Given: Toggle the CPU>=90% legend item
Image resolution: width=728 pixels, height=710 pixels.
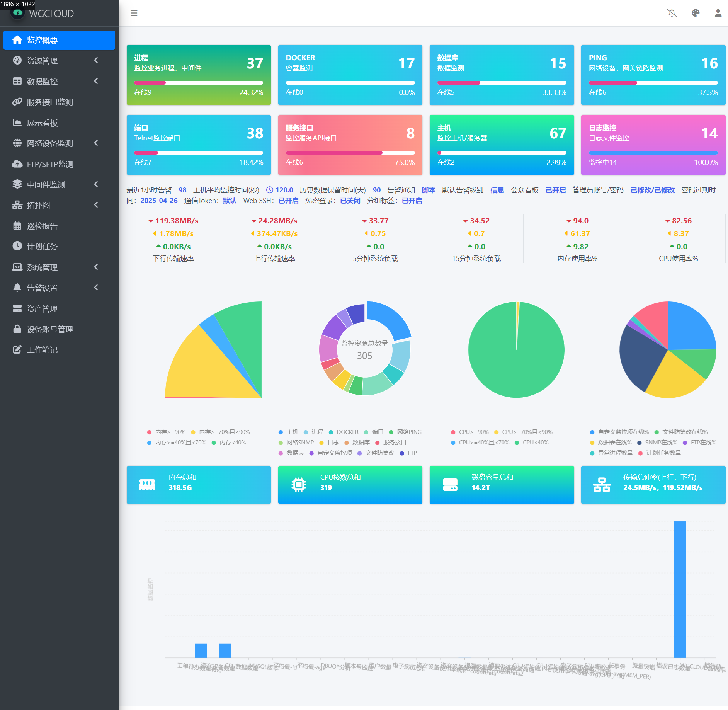Looking at the screenshot, I should pyautogui.click(x=469, y=432).
